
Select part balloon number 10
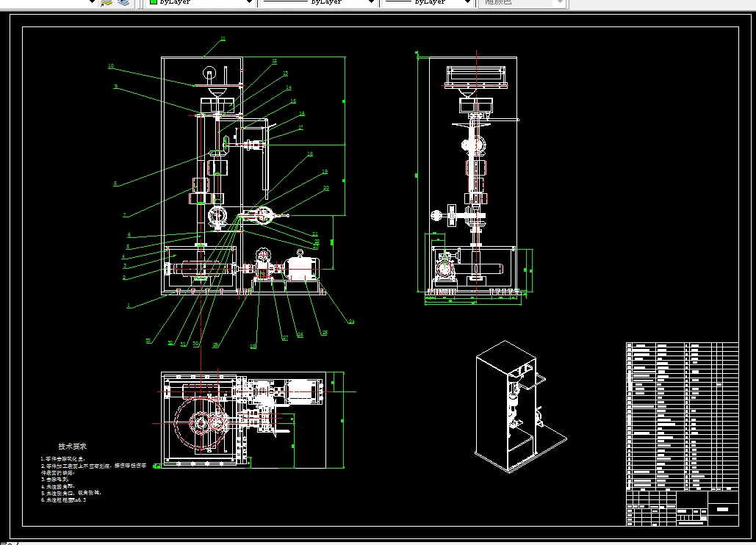(x=111, y=66)
